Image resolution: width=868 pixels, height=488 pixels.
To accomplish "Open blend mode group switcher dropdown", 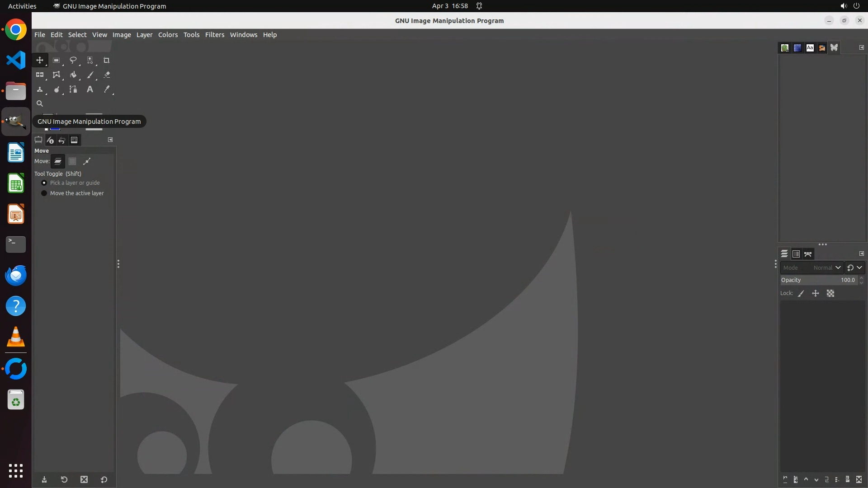I will tap(854, 268).
